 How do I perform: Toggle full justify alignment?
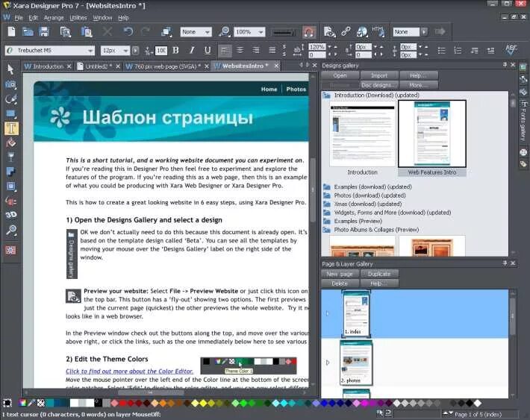coord(272,50)
